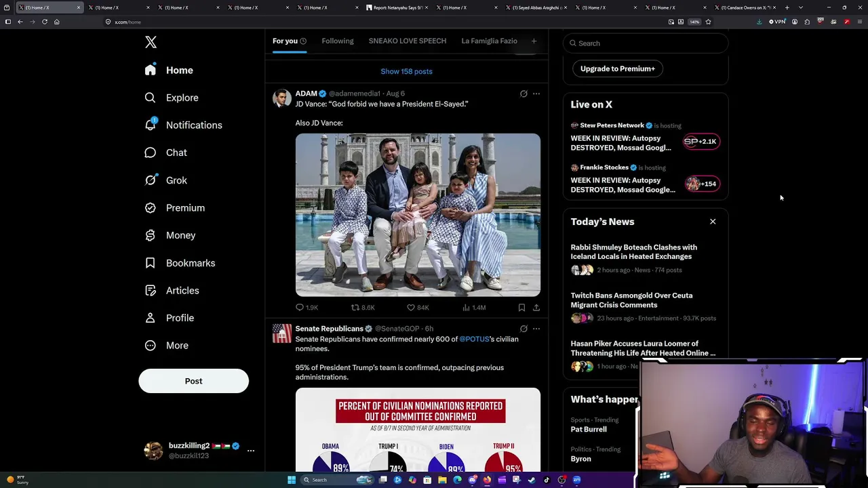Open Steam from the taskbar
Image resolution: width=868 pixels, height=488 pixels.
(x=531, y=480)
